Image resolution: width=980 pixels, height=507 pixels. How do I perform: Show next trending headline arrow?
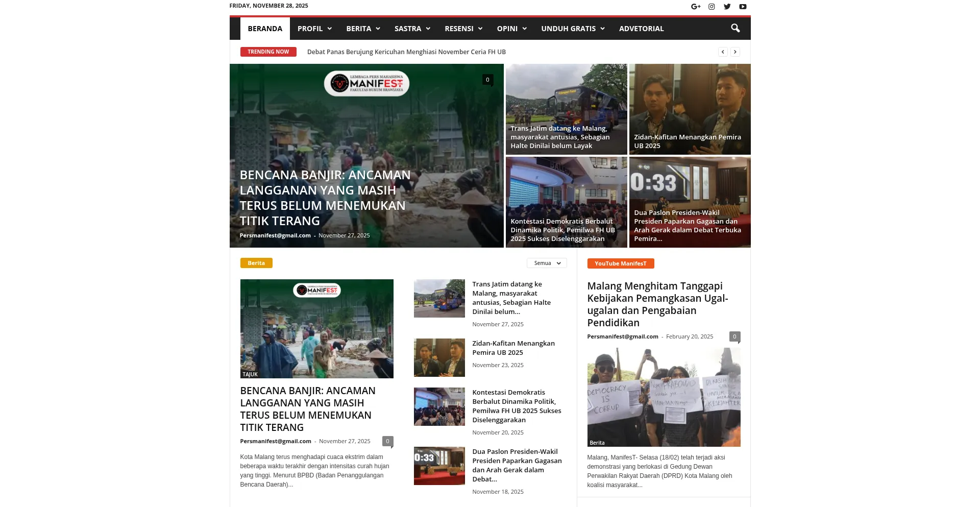pyautogui.click(x=735, y=52)
